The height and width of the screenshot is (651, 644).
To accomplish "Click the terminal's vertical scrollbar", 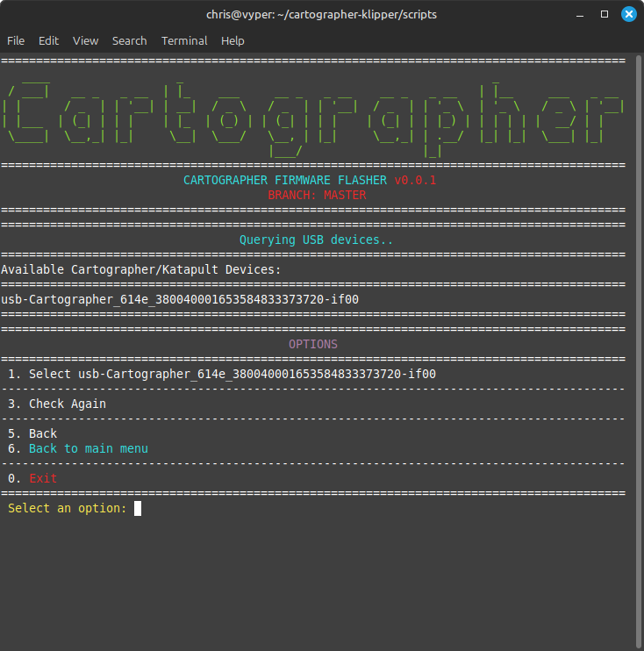I will pyautogui.click(x=639, y=351).
